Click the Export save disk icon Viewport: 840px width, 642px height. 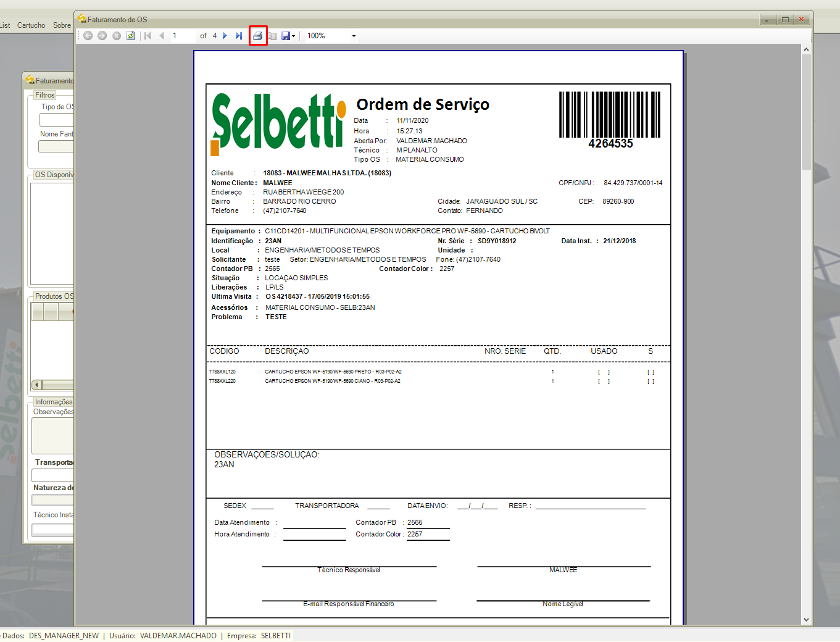point(286,36)
